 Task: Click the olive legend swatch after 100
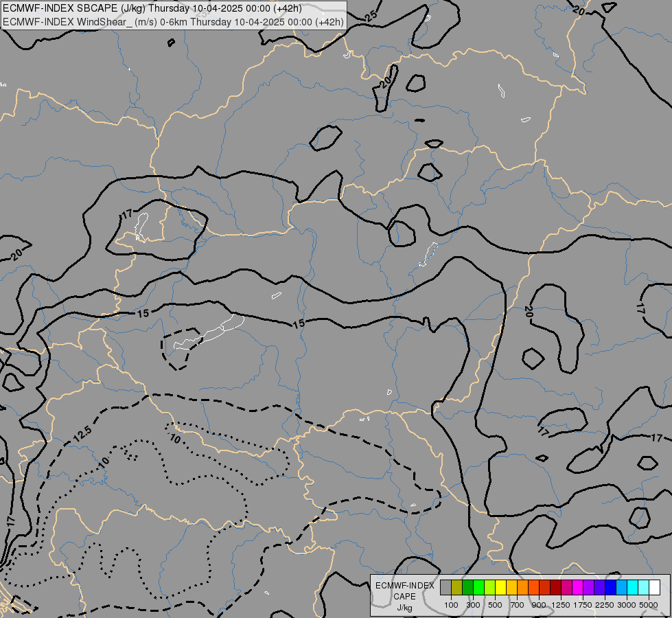coord(457,588)
